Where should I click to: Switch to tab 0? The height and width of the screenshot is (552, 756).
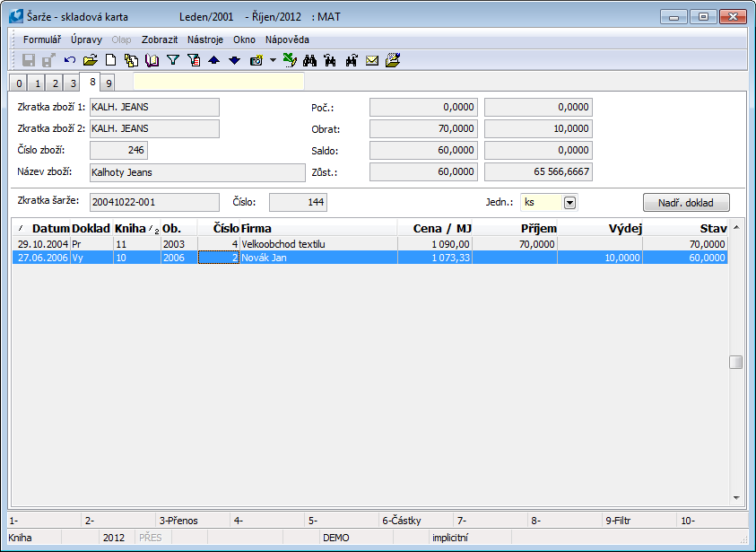coord(20,83)
